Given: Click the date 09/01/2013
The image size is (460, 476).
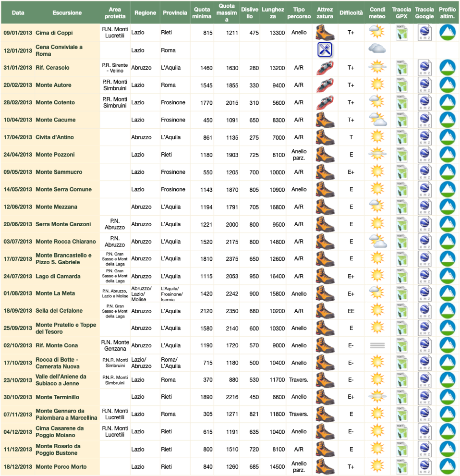Looking at the screenshot, I should click(x=18, y=33).
